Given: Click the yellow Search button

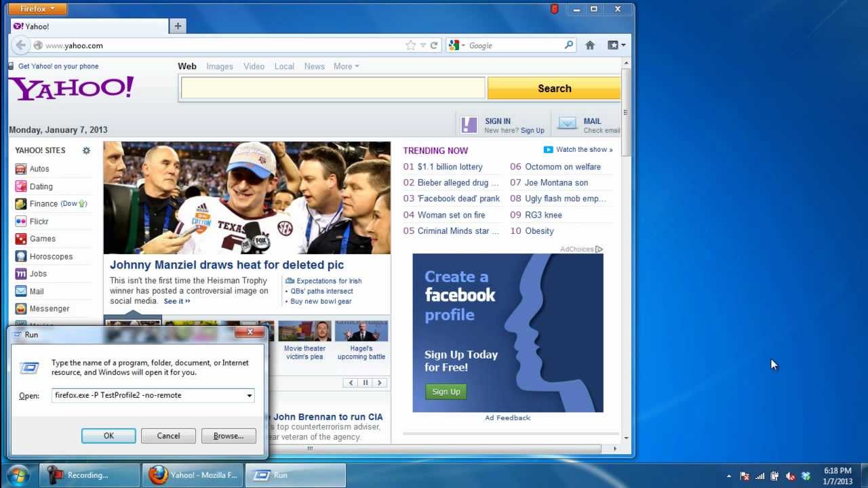Looking at the screenshot, I should pyautogui.click(x=554, y=88).
